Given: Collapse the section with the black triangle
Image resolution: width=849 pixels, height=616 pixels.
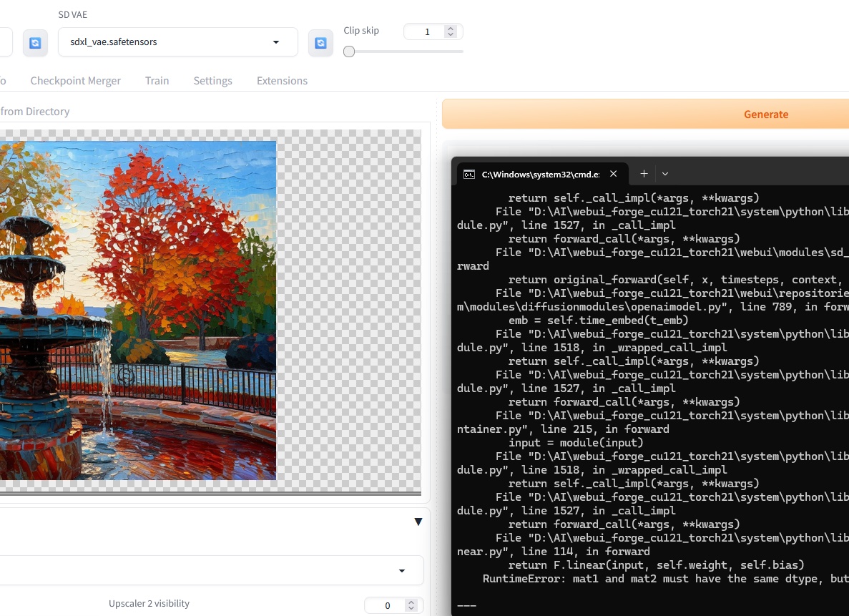Looking at the screenshot, I should click(418, 522).
